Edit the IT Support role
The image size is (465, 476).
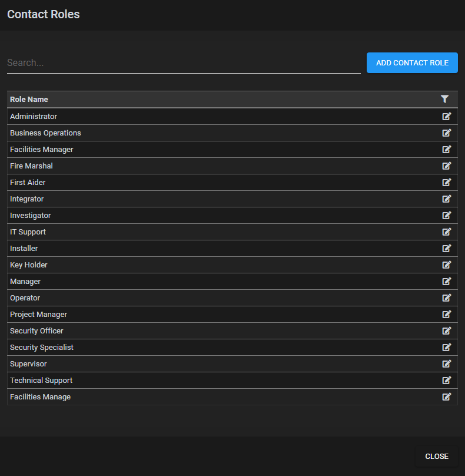447,232
